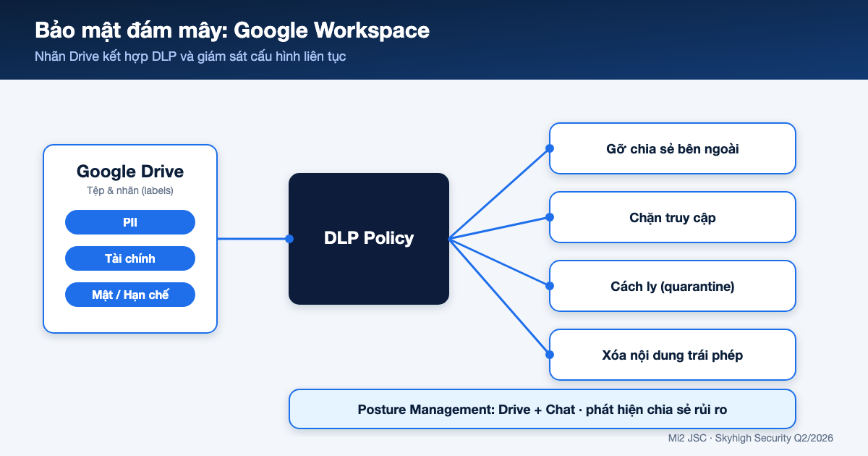Click the PII label pill

point(130,222)
